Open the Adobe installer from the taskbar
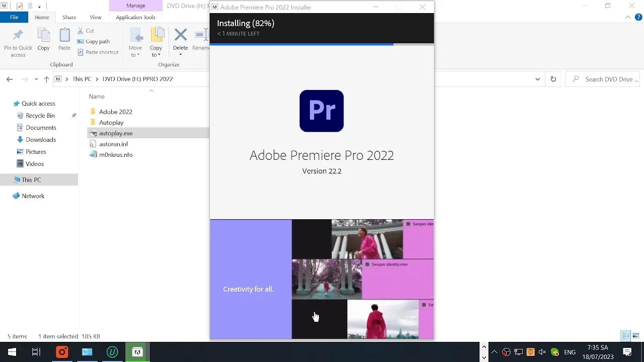This screenshot has height=362, width=644. tap(137, 351)
